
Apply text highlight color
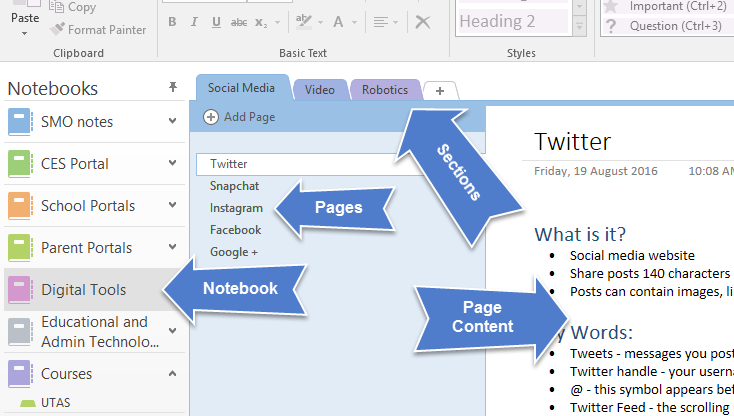coord(304,22)
